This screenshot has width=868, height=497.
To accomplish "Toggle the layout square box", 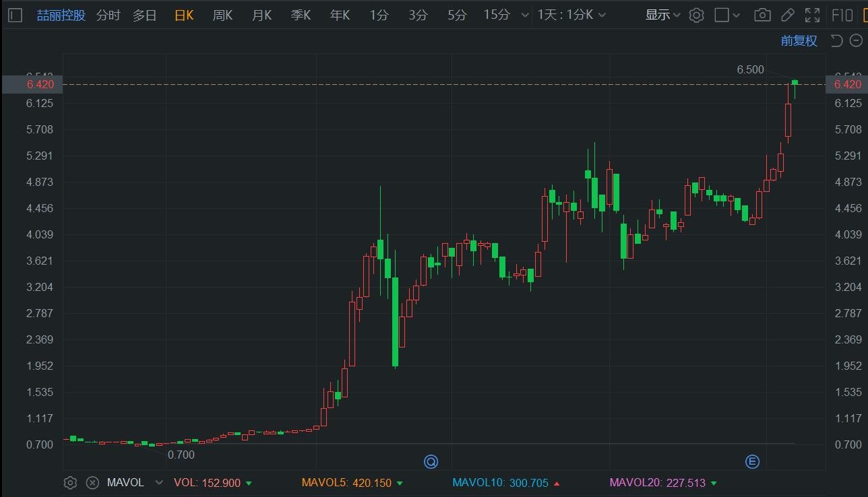I will click(x=722, y=15).
